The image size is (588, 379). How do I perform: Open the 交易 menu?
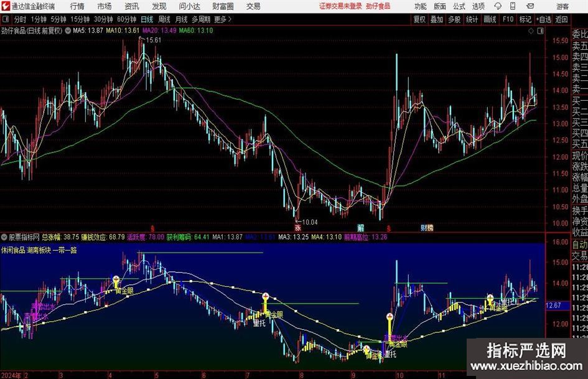253,6
